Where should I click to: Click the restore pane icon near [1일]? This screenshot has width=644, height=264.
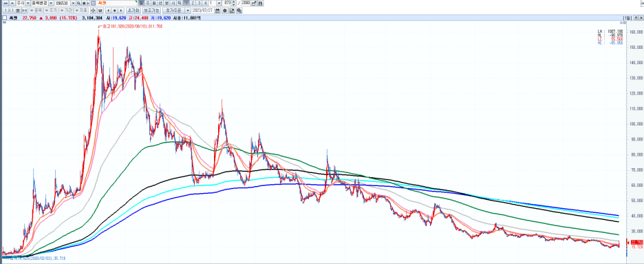(x=636, y=18)
